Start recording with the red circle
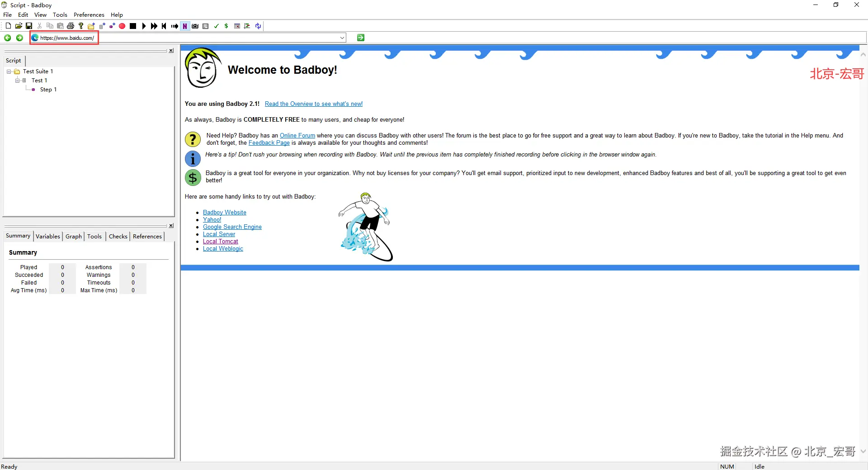 coord(122,26)
